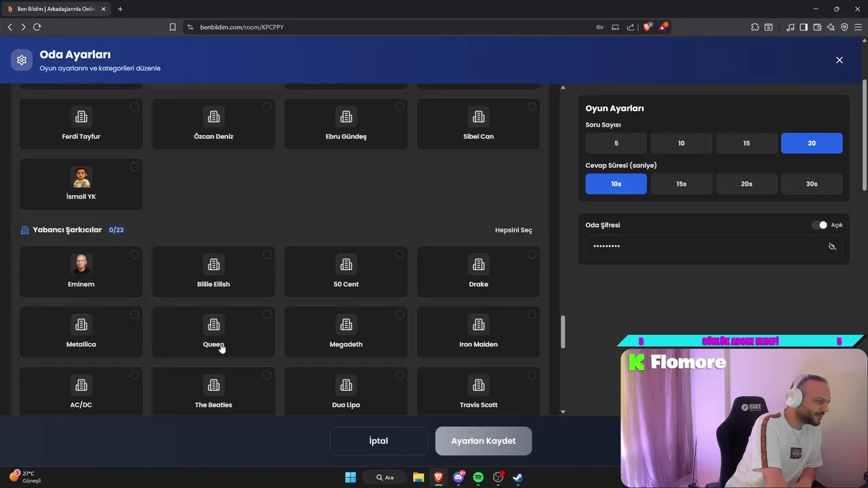Open File Explorer from taskbar

pyautogui.click(x=418, y=477)
